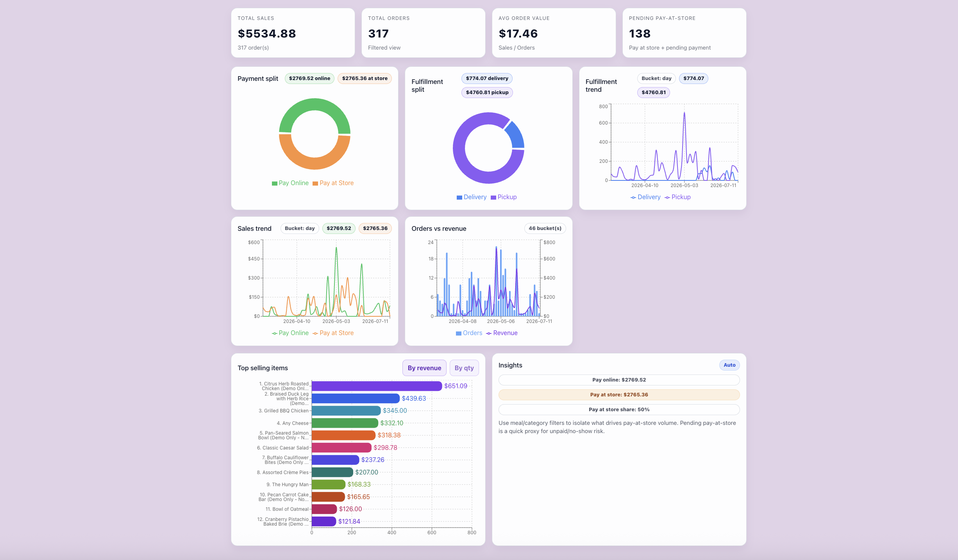Image resolution: width=958 pixels, height=560 pixels.
Task: Click the orange Pay at Store donut segment
Action: click(315, 163)
